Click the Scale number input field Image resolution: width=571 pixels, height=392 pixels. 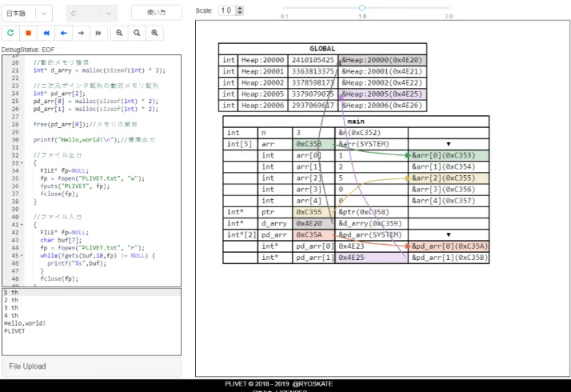click(x=228, y=10)
